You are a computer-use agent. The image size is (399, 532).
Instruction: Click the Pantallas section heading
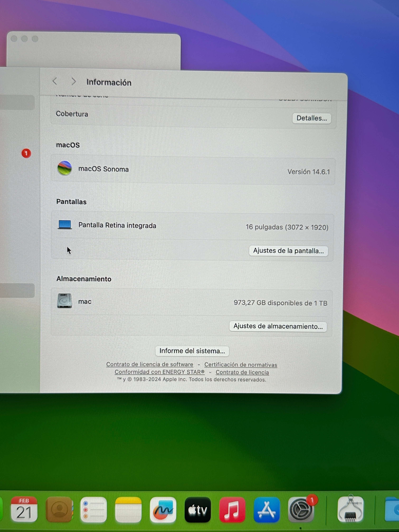coord(71,201)
